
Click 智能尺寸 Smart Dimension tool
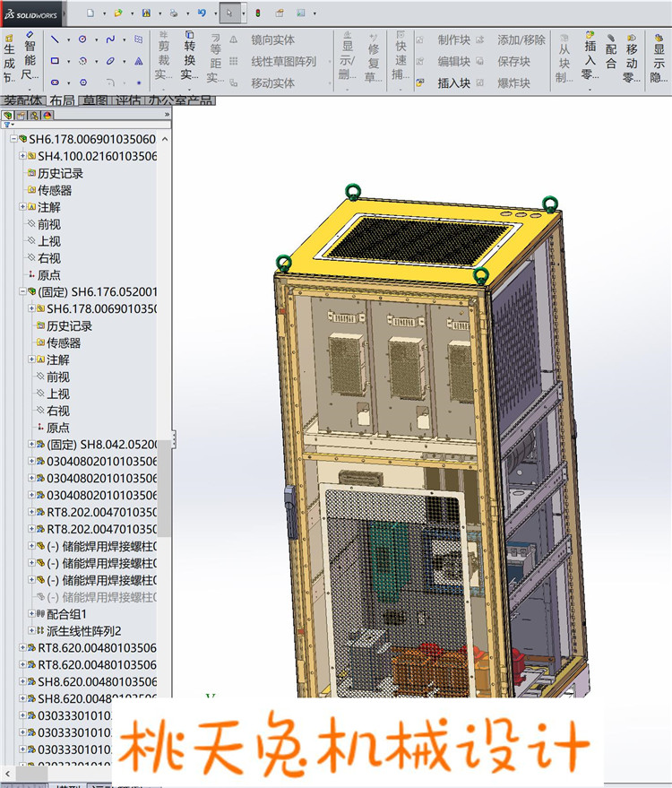click(x=30, y=57)
